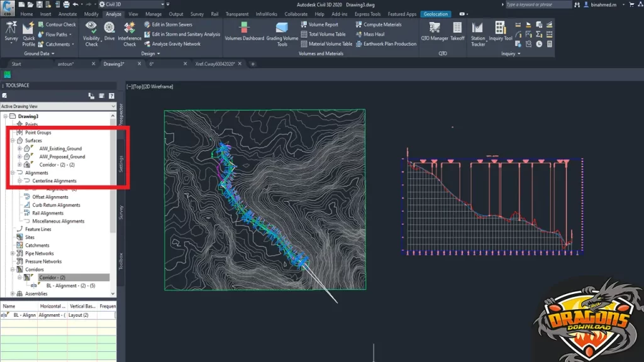Click the Station Tracker icon
This screenshot has height=362, width=644.
478,28
